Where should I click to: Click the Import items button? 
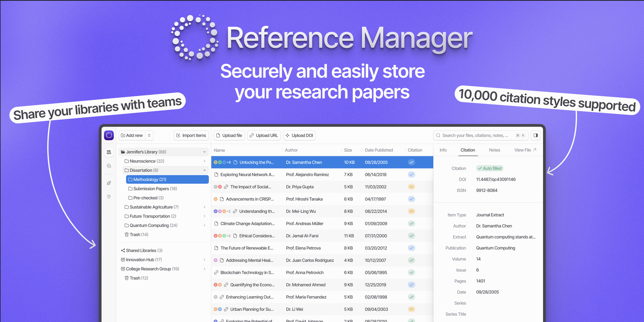coord(191,135)
